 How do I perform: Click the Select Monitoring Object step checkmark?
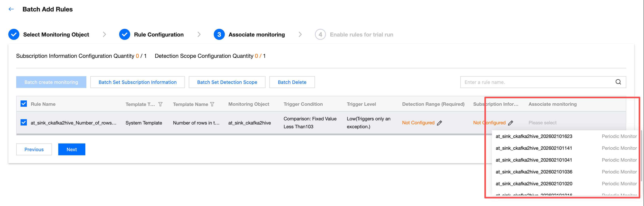(x=14, y=35)
